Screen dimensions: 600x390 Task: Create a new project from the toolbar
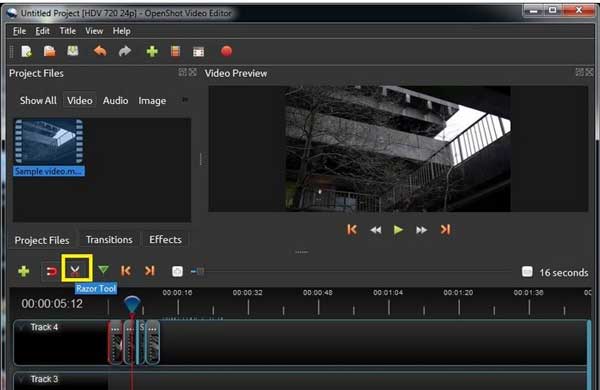tap(26, 51)
